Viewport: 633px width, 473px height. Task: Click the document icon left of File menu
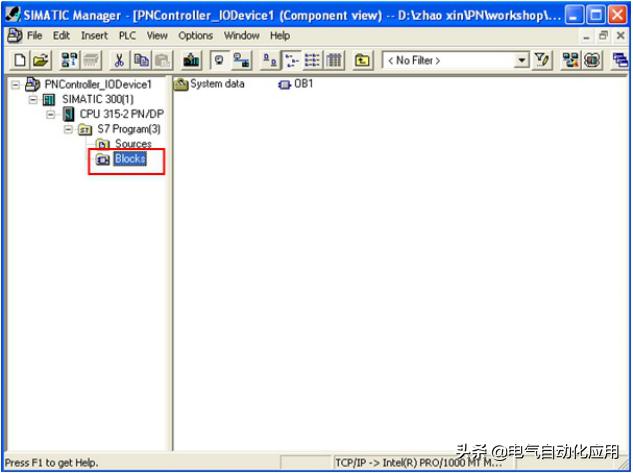click(x=15, y=36)
